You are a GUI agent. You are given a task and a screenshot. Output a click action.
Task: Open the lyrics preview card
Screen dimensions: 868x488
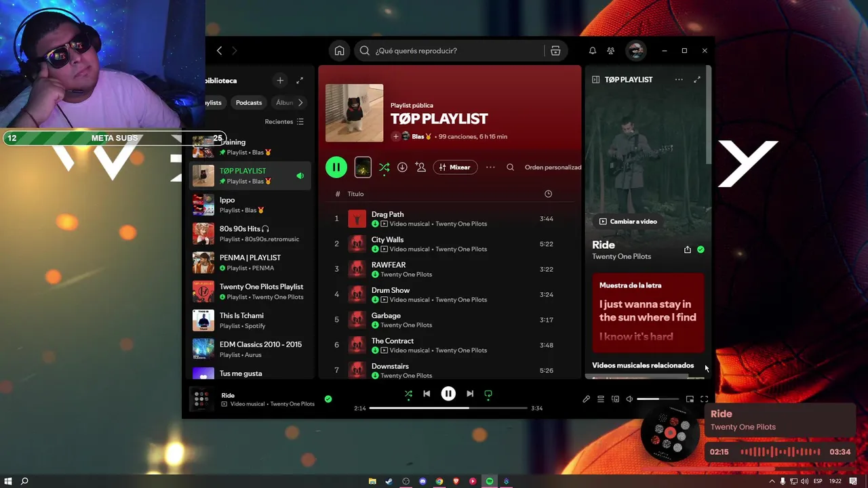click(648, 313)
